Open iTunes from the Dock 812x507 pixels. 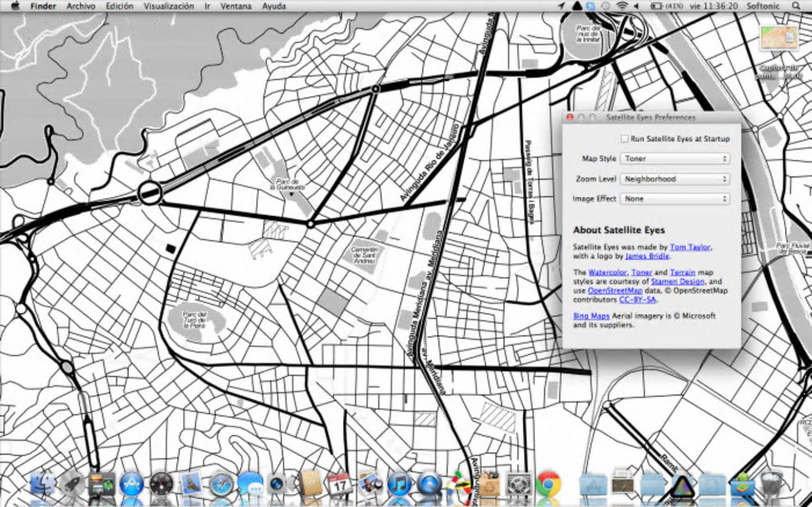click(x=398, y=483)
